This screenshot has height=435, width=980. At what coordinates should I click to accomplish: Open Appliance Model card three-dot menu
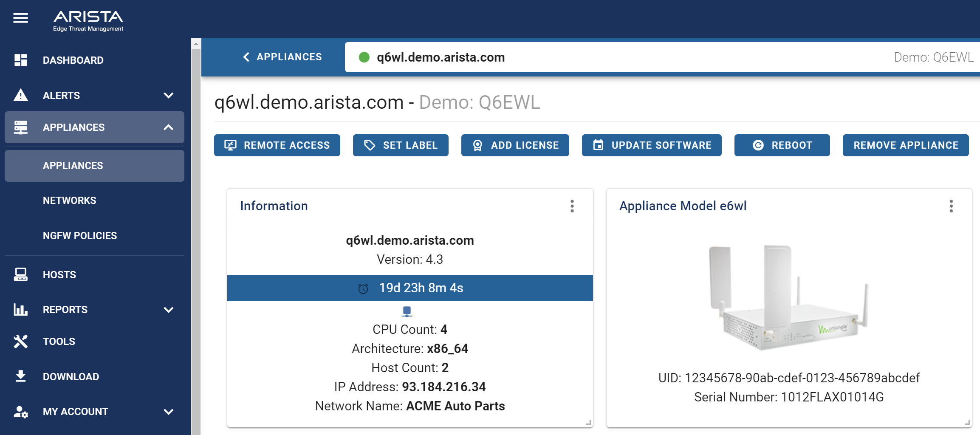tap(951, 206)
